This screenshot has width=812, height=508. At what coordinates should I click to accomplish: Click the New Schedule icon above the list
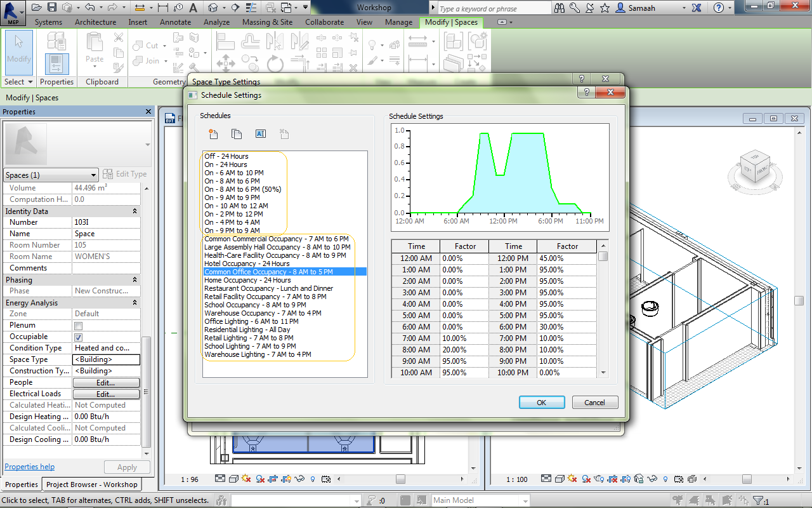[x=213, y=134]
